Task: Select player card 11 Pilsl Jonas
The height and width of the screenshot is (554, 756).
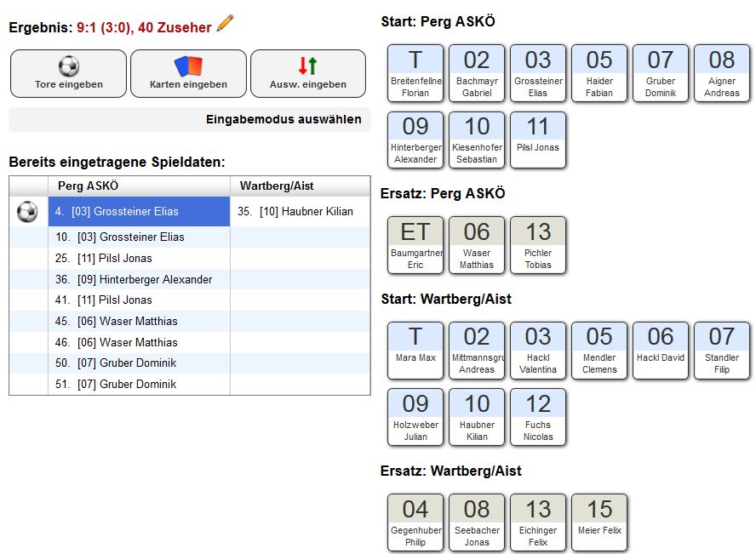Action: coord(538,140)
